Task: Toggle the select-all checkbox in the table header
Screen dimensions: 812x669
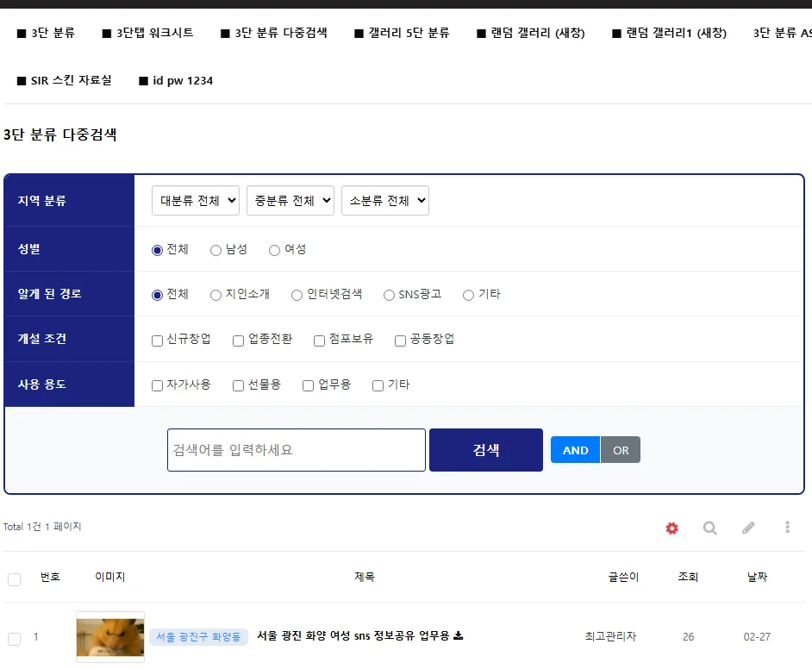Action: point(15,579)
